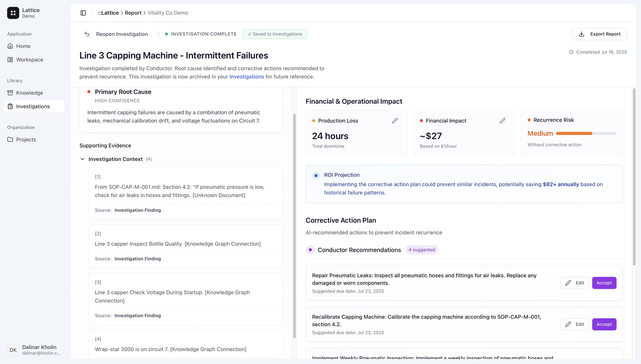Viewport: 641px width, 364px height.
Task: Click the ROI Projection blue dot icon
Action: [316, 176]
